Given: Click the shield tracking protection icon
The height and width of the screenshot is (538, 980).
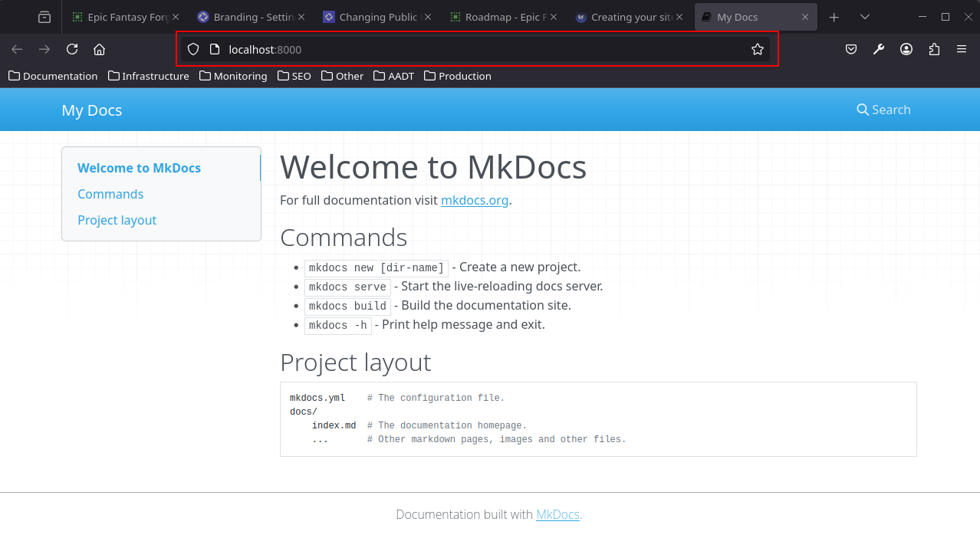Looking at the screenshot, I should pos(193,49).
